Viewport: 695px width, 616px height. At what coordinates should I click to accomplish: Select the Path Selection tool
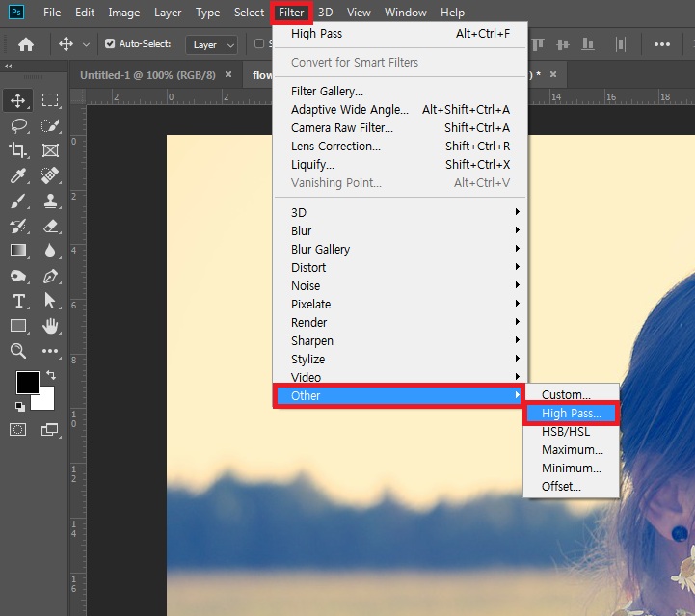click(50, 301)
